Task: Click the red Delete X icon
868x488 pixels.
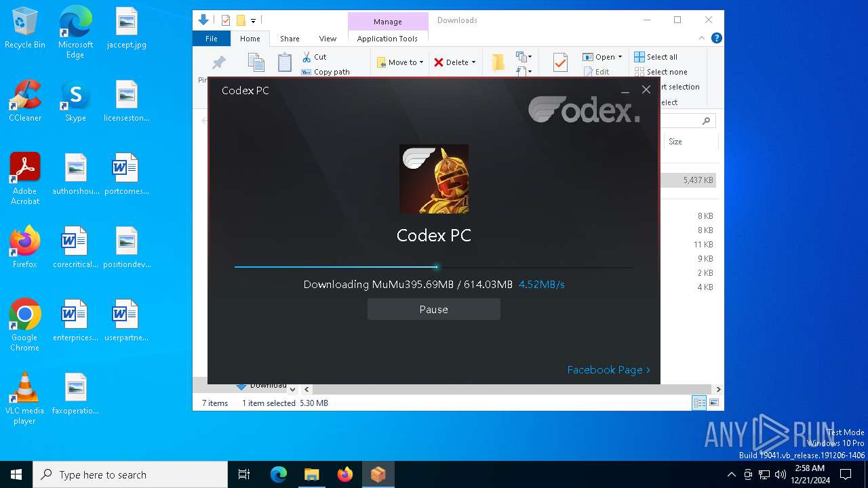Action: 439,62
